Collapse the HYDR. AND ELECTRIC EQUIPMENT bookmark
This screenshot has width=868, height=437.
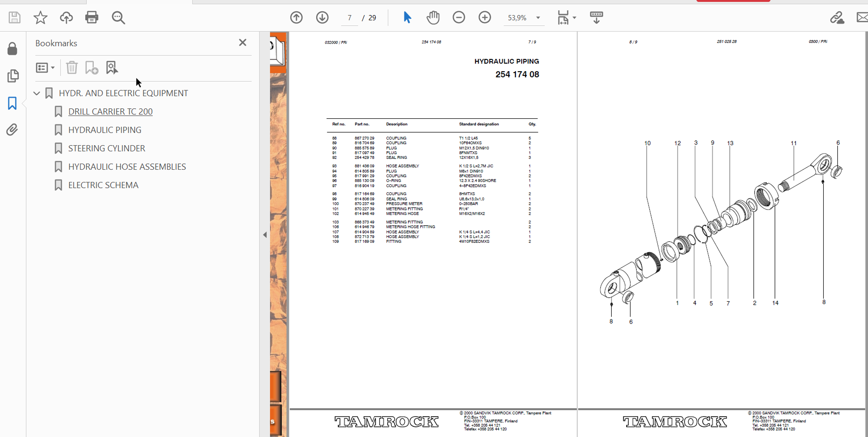[x=37, y=93]
